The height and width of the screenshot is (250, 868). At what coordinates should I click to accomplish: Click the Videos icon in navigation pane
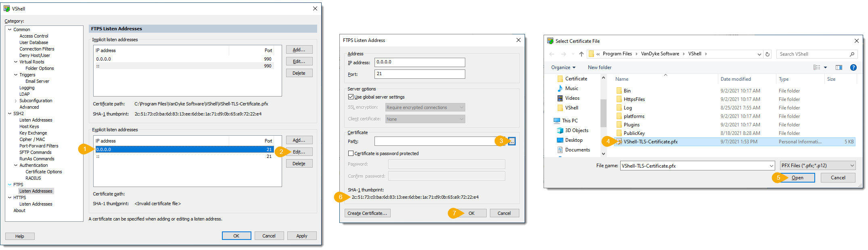[560, 98]
